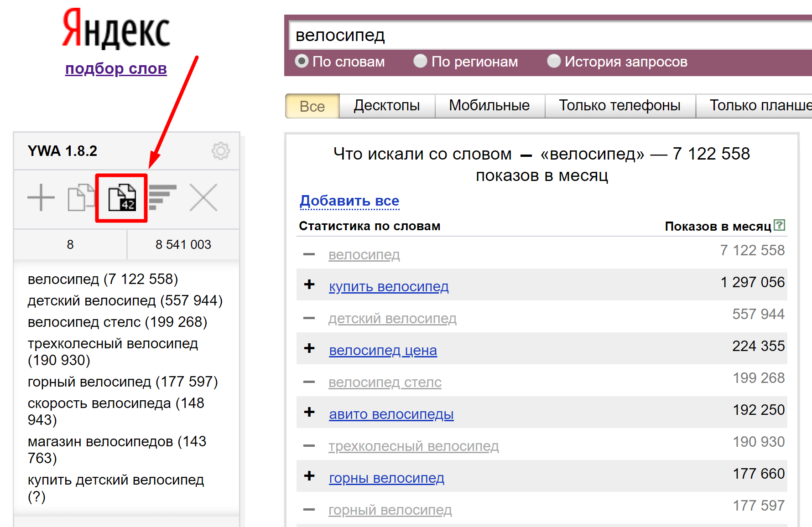Select the История запросов radio button

tap(554, 61)
